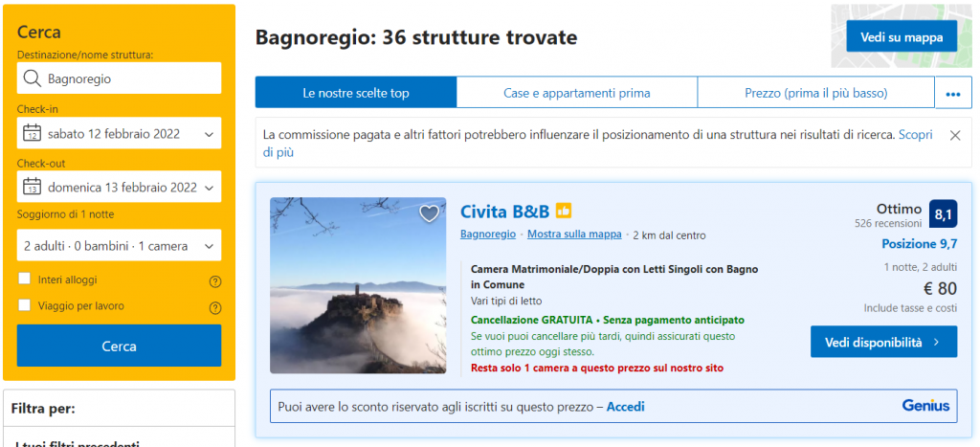Click the thumbs-up preferred partner icon
The height and width of the screenshot is (447, 980).
564,211
